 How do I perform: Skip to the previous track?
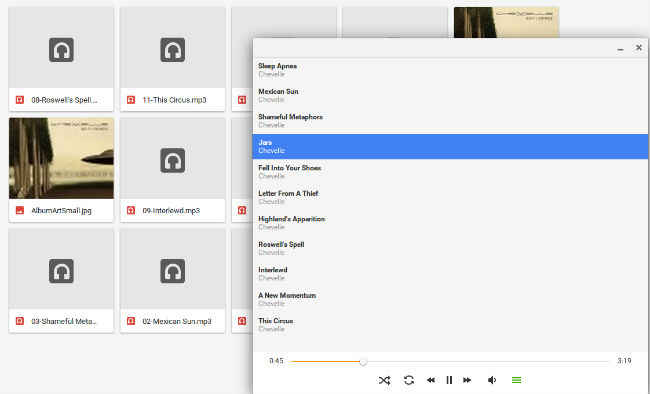431,380
